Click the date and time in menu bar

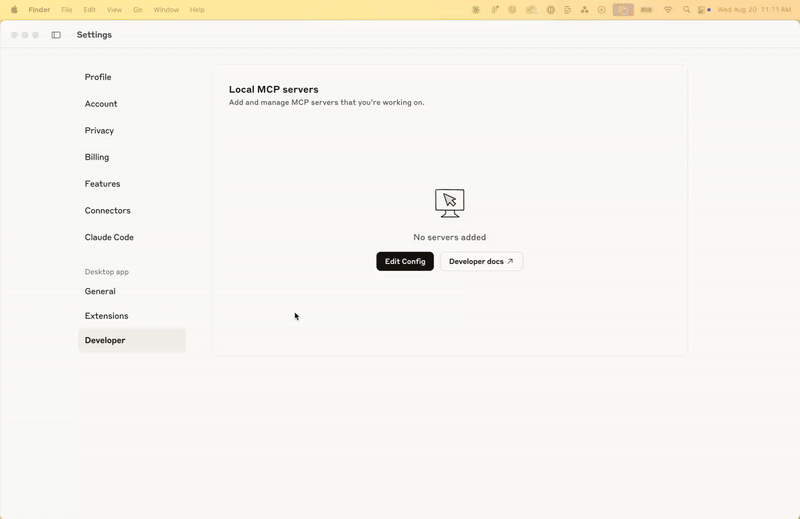tap(754, 10)
